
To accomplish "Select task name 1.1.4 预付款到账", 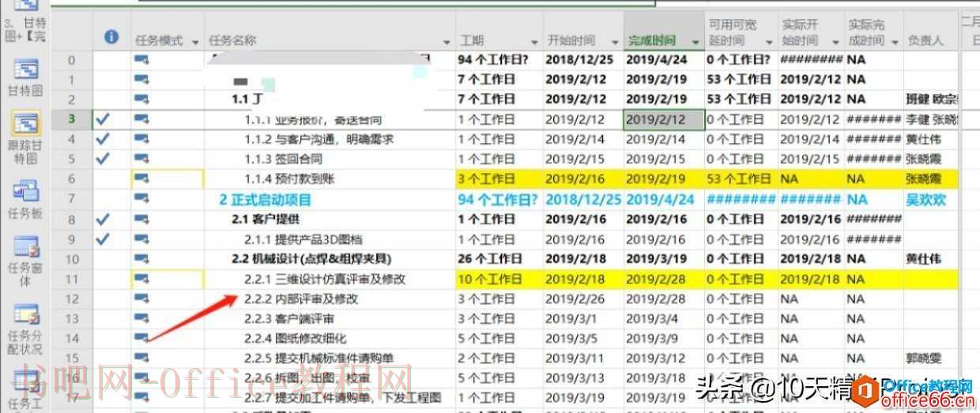I will coord(289,179).
